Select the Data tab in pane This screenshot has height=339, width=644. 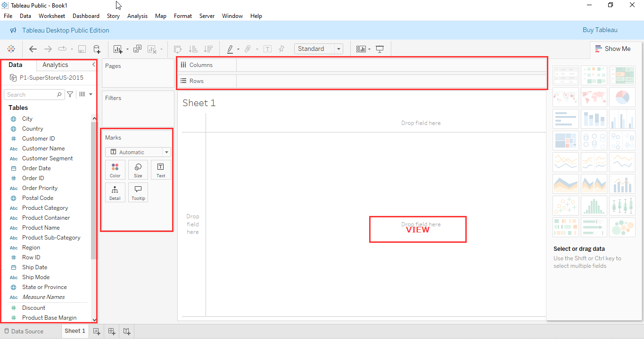coord(16,65)
